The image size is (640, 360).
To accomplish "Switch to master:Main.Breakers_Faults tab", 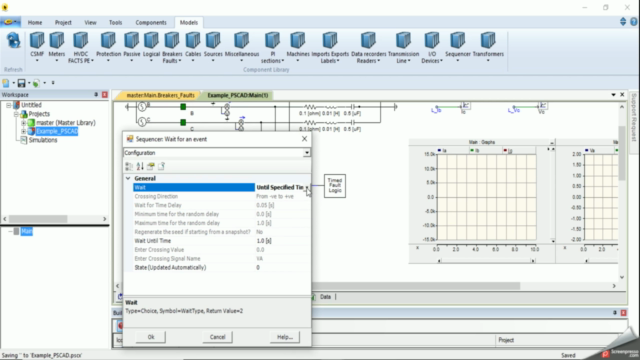I will pyautogui.click(x=160, y=95).
